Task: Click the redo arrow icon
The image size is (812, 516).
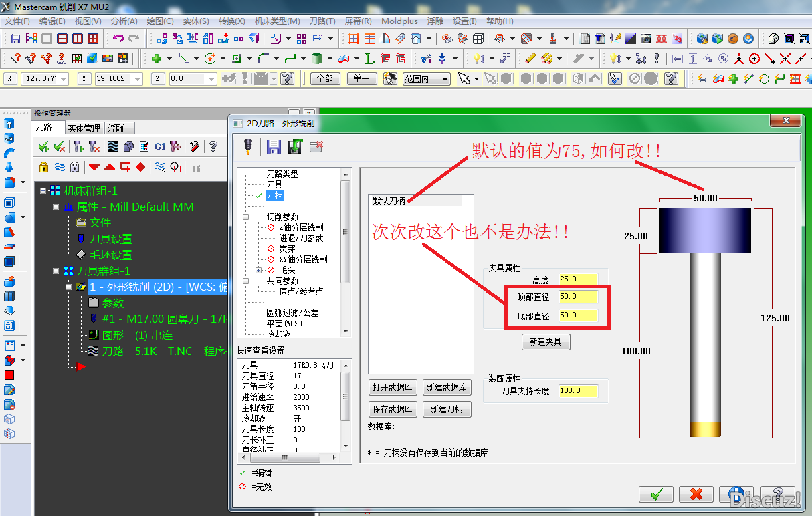Action: pos(134,39)
